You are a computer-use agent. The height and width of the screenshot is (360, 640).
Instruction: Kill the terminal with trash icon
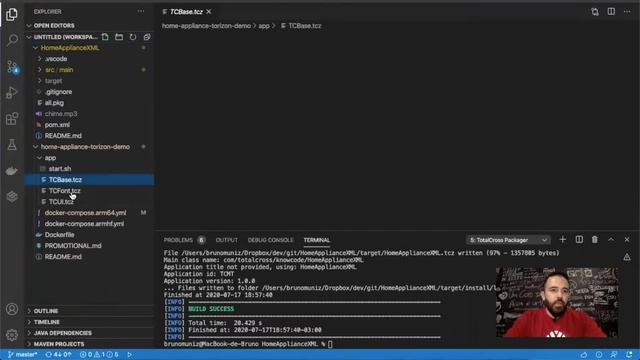tap(595, 240)
